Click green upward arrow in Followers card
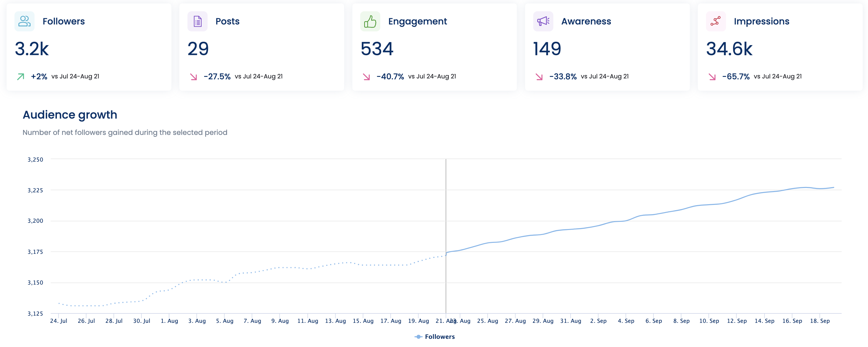 20,77
